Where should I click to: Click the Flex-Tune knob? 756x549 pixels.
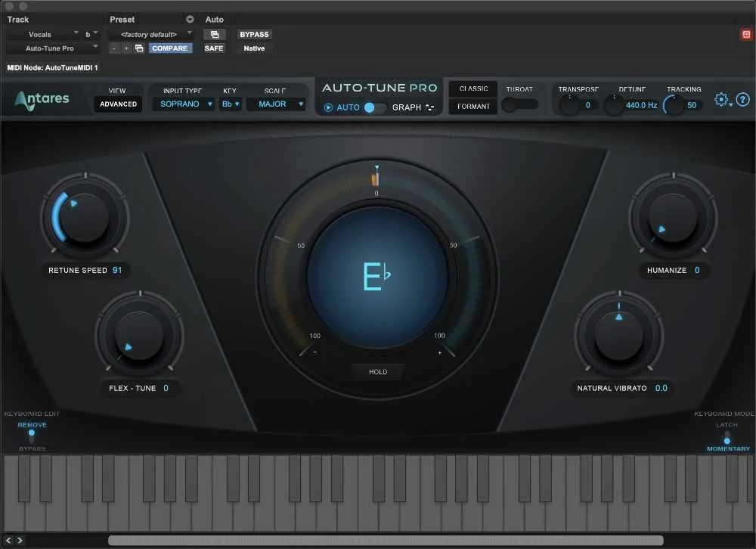point(140,334)
